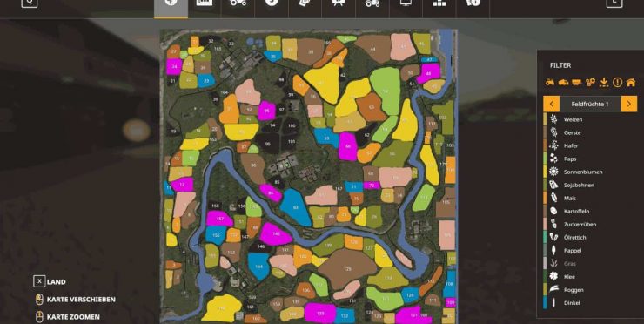Click the X LAND button
This screenshot has height=324, width=644.
tap(50, 281)
